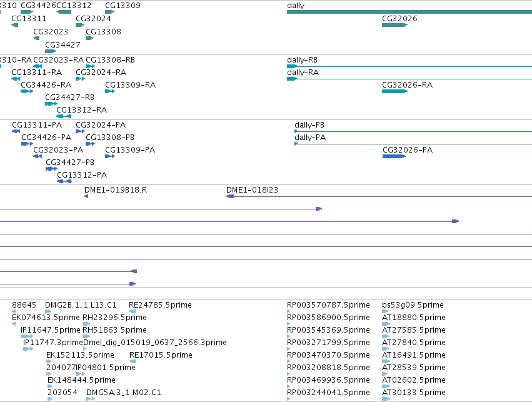Click the CG32026-RA transcript bar
Screen dimensions: 532x402
point(394,91)
